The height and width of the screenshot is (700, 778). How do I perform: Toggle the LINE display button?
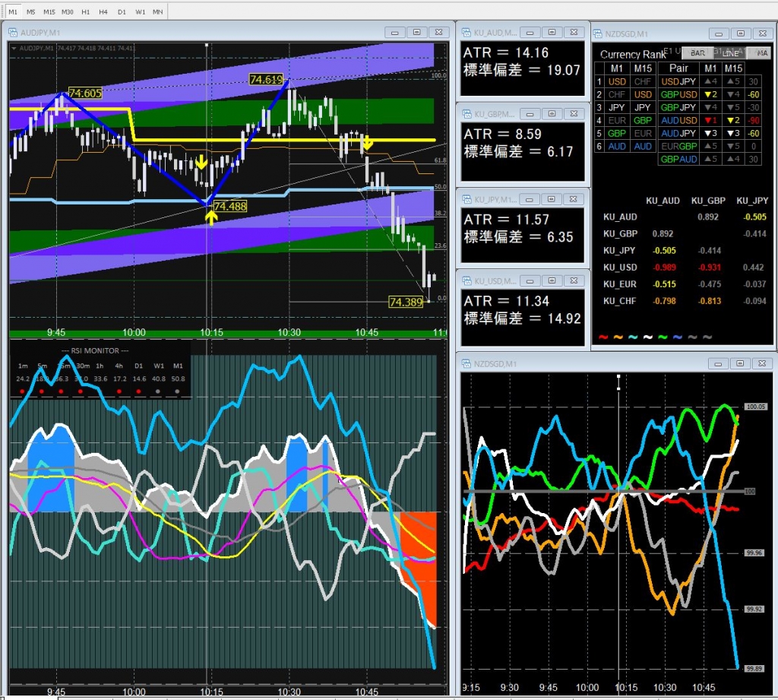pyautogui.click(x=730, y=53)
